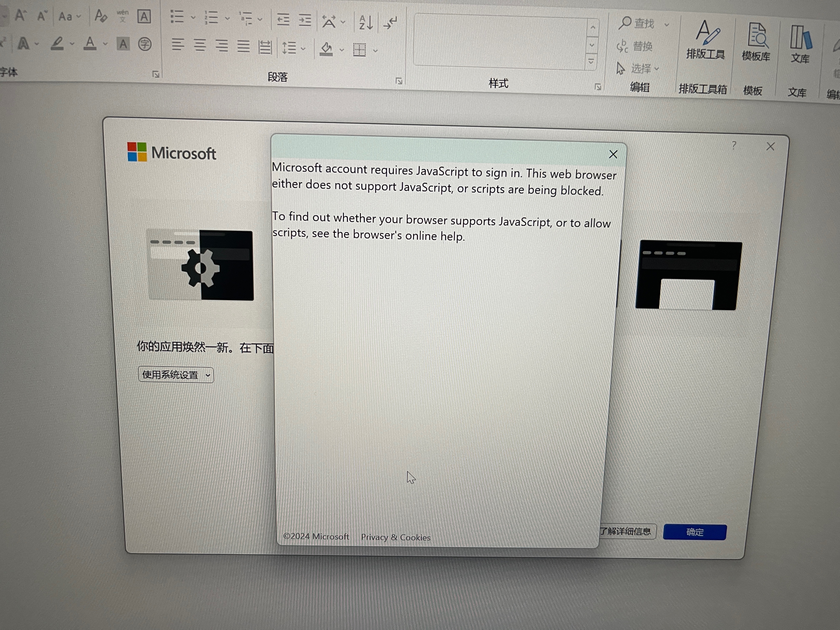Click the character border icon
The height and width of the screenshot is (630, 840).
click(144, 17)
